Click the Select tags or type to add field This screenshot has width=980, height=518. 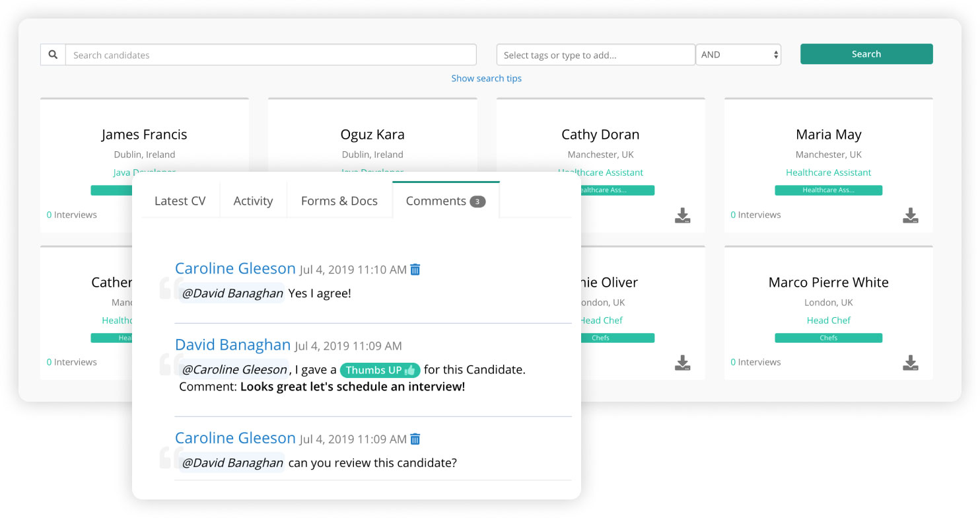(596, 55)
